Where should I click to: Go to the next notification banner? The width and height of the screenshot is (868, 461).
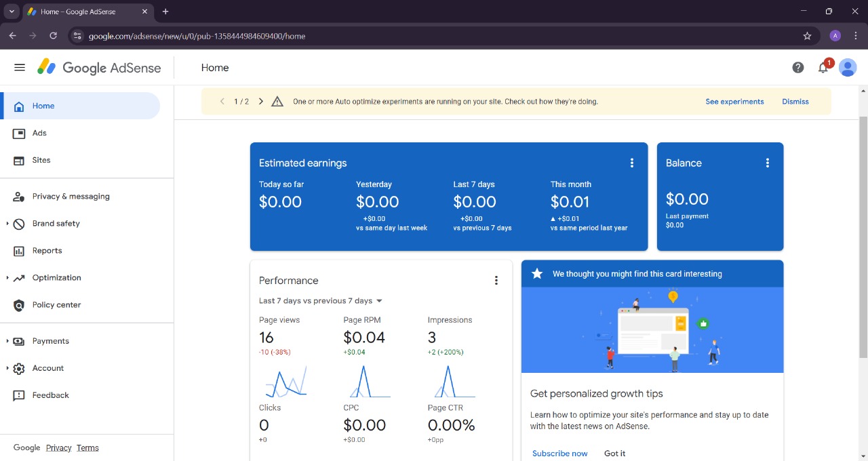click(x=261, y=102)
